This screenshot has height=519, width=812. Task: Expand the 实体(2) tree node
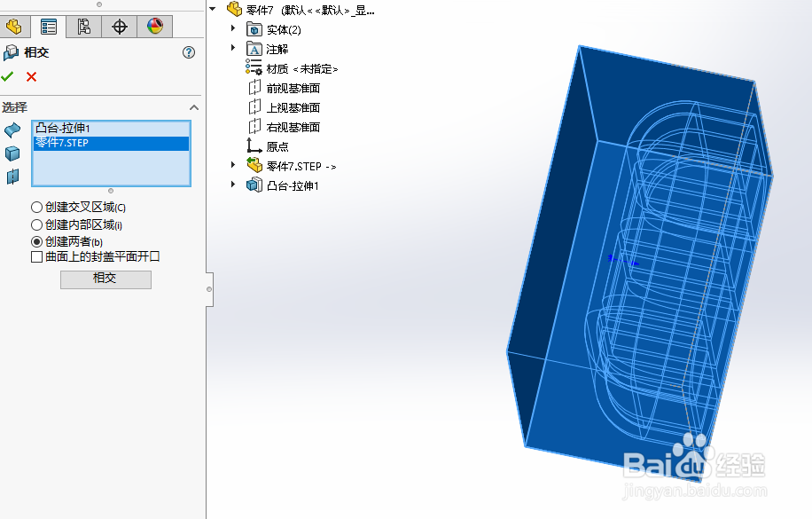click(x=232, y=28)
